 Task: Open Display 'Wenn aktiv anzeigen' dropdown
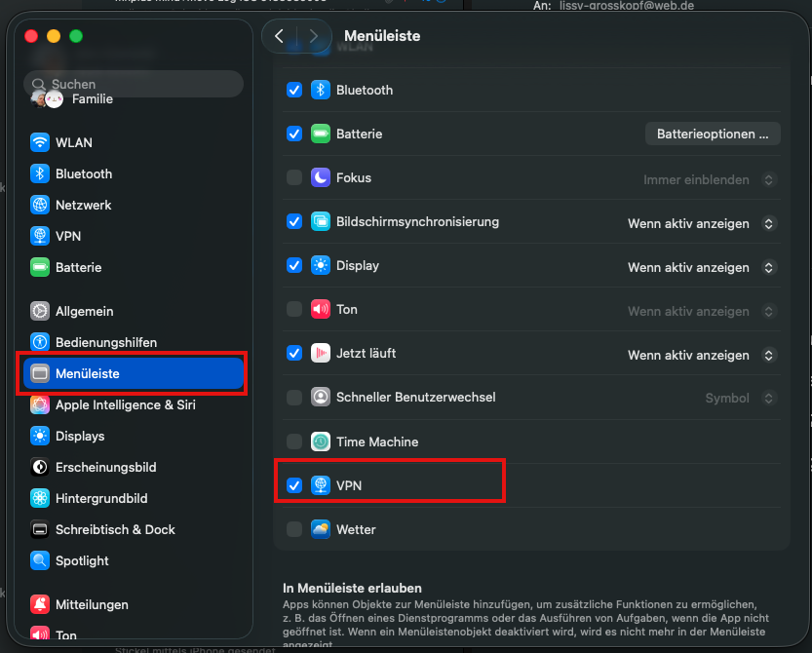point(701,267)
